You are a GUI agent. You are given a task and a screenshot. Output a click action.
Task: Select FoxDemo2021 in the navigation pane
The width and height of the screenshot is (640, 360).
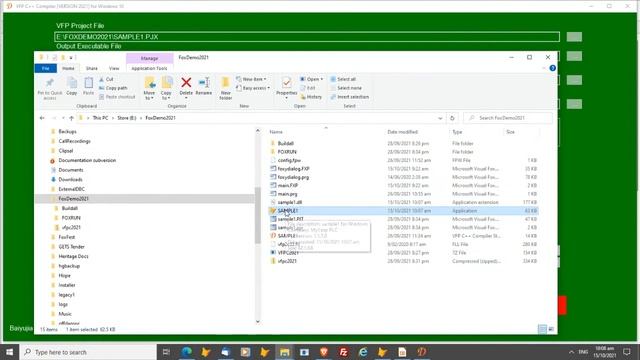(x=73, y=199)
